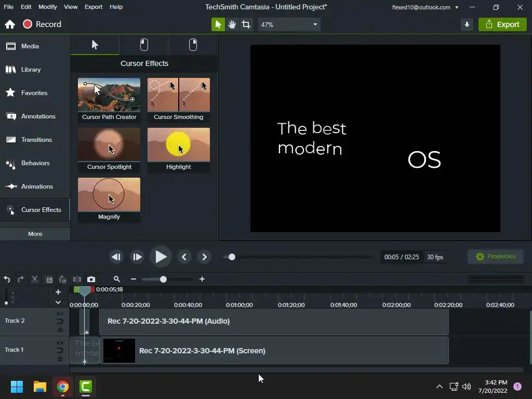Select the Cursor Path Creator effect

[x=109, y=100]
